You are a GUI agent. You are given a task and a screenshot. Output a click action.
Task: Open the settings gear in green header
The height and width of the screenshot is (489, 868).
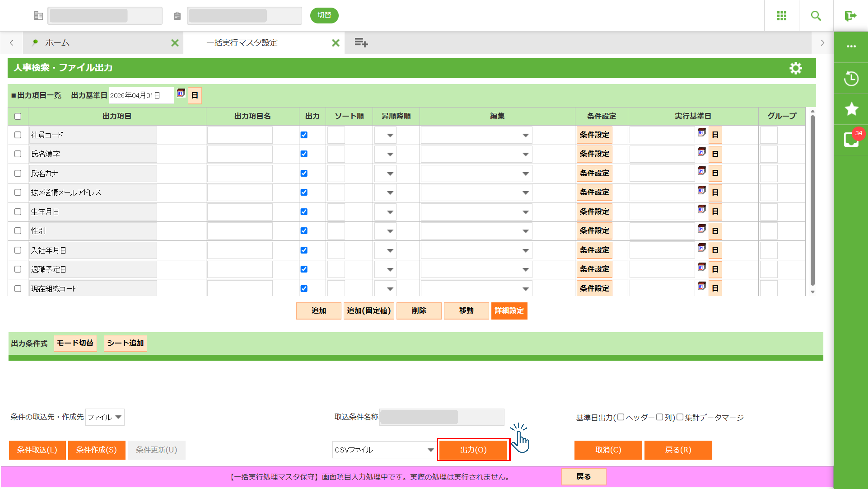[x=795, y=68]
